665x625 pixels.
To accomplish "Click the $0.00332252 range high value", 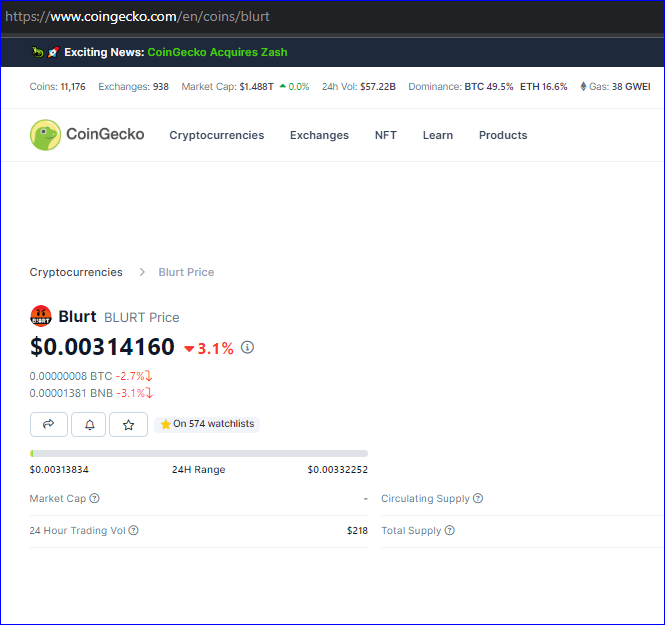I will pyautogui.click(x=338, y=470).
